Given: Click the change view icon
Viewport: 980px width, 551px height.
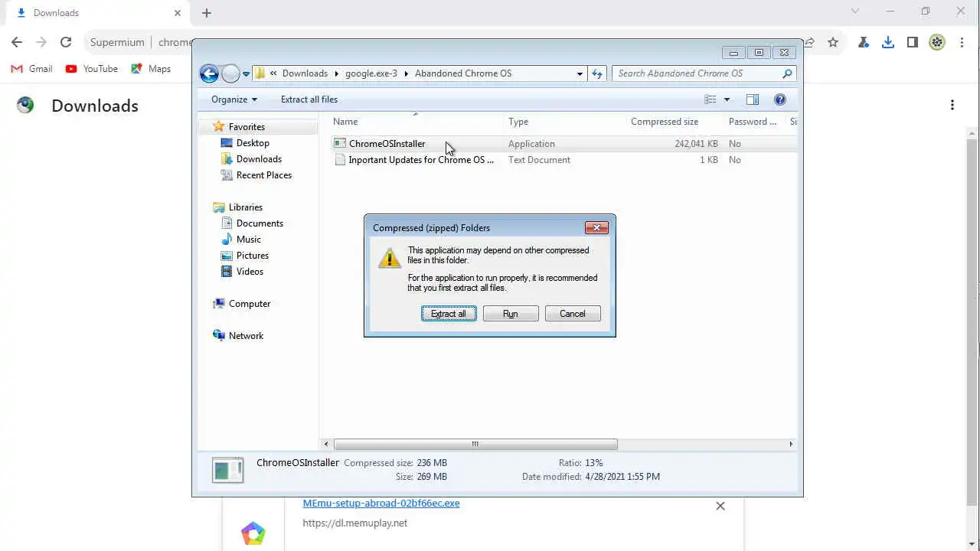Looking at the screenshot, I should click(710, 99).
